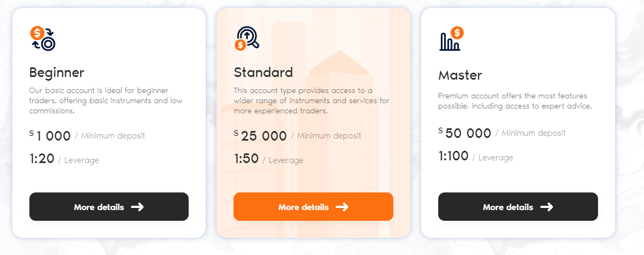Select the Master heading
The width and height of the screenshot is (644, 255).
pos(460,75)
